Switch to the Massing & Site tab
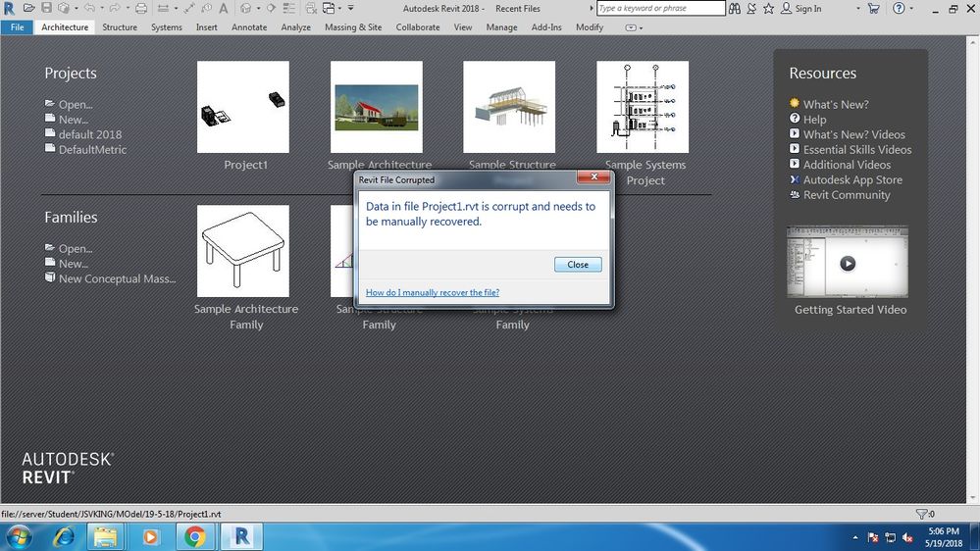This screenshot has width=980, height=551. (x=353, y=26)
